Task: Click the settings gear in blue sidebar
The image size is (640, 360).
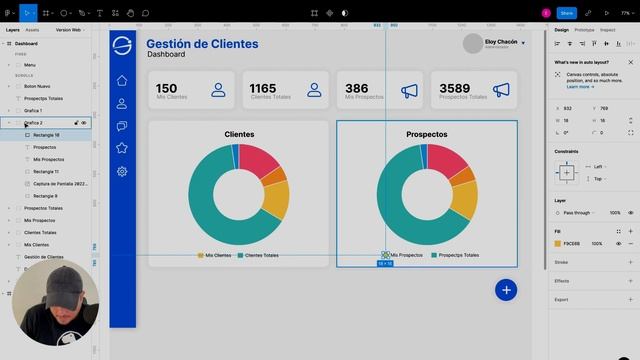Action: pyautogui.click(x=122, y=171)
